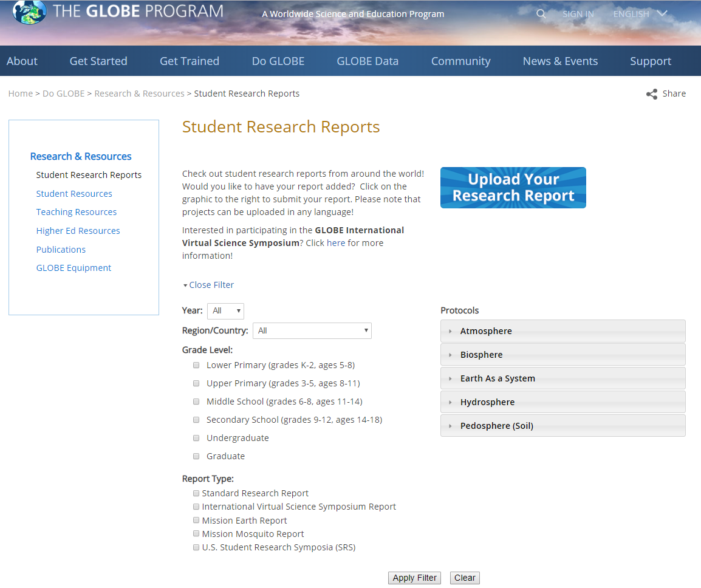This screenshot has width=701, height=588.
Task: Open Research & Resources sidebar heading
Action: [x=80, y=157]
